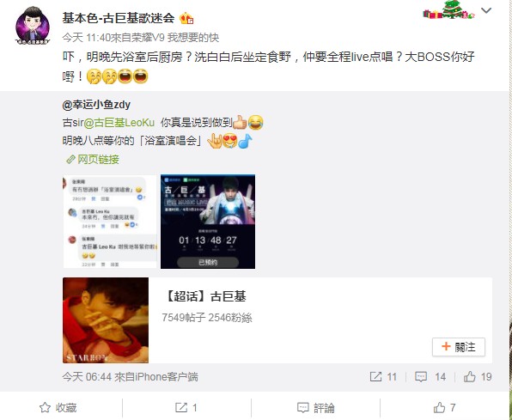The height and width of the screenshot is (420, 512).
Task: Click the crown membership badge icon
Action: pos(186,18)
